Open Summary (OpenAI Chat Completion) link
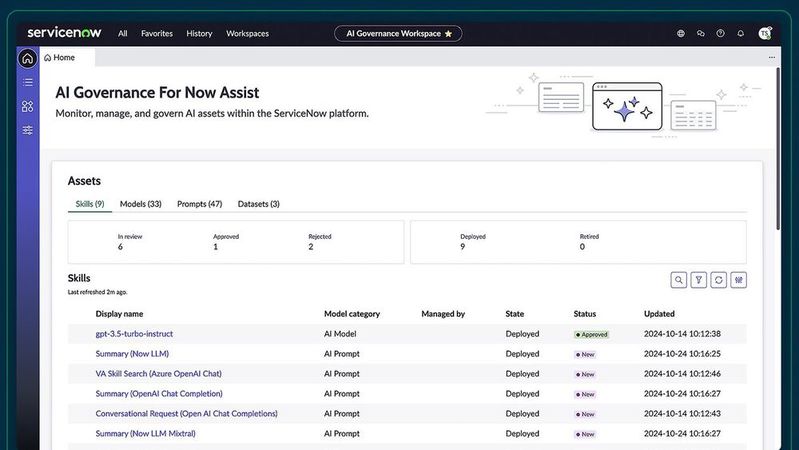 [x=159, y=393]
